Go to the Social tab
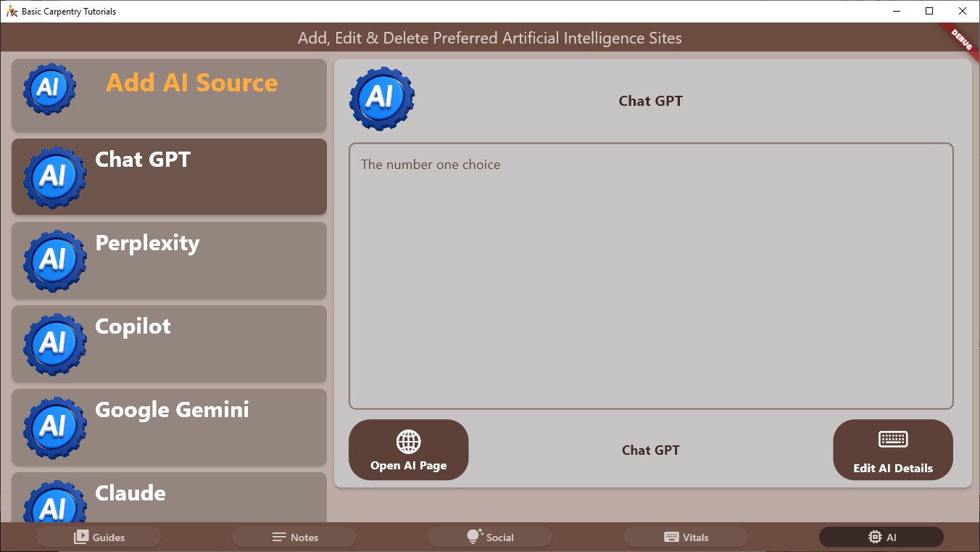This screenshot has width=980, height=552. (x=490, y=537)
